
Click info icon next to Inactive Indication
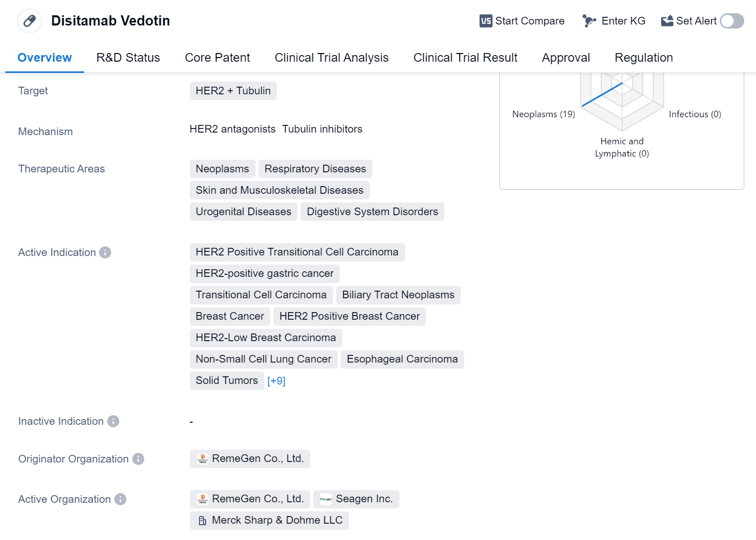(113, 421)
